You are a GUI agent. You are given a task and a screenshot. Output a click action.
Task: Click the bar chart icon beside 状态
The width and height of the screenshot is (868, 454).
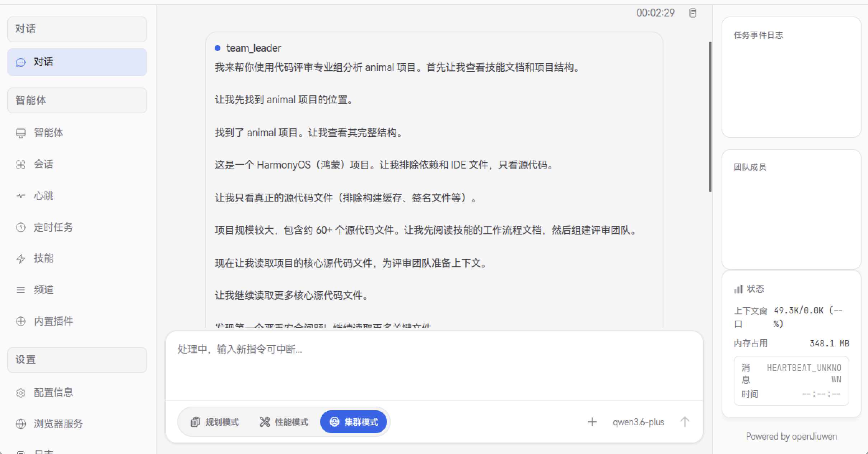tap(738, 289)
